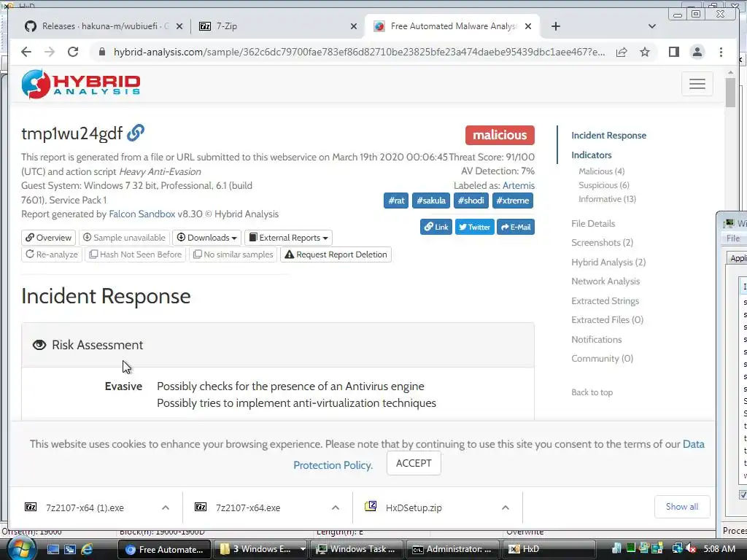Expand options for 7z2107-x64 (1).exe download

[166, 507]
